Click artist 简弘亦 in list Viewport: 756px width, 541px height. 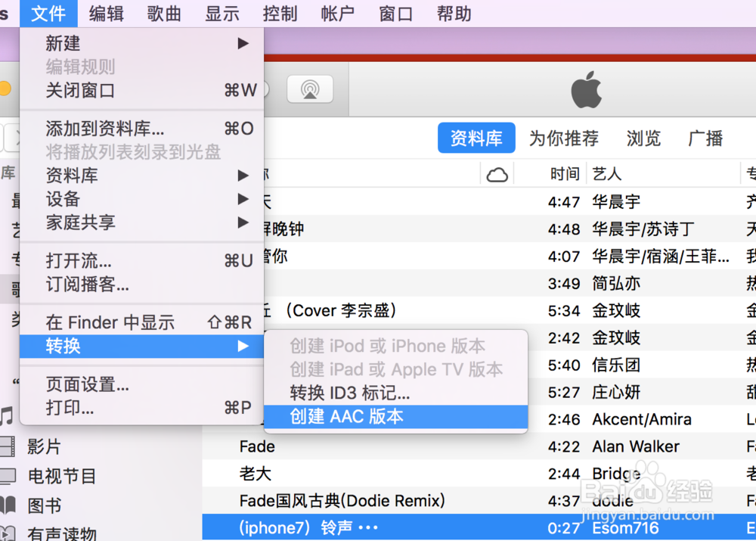[616, 283]
